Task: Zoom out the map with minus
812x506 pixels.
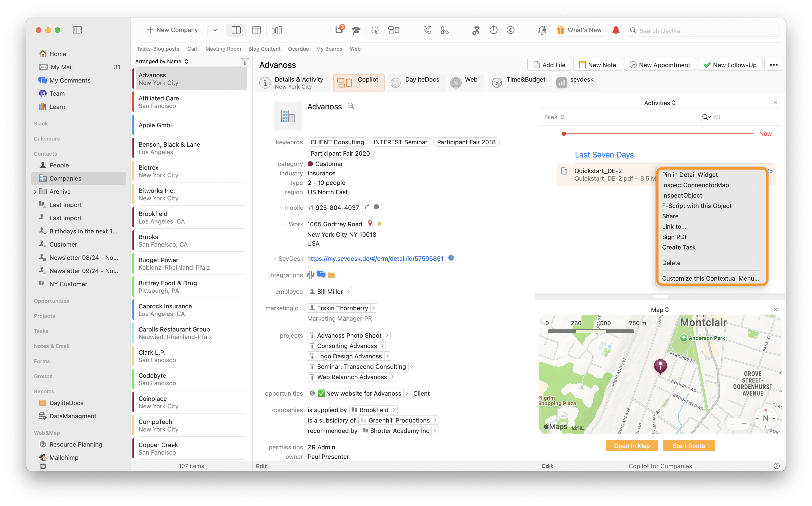Action: pyautogui.click(x=732, y=424)
